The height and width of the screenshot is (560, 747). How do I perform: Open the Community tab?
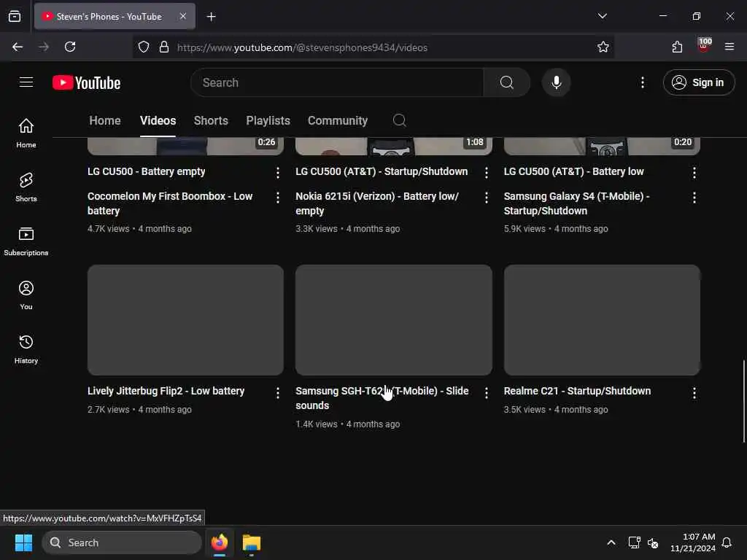pos(337,120)
